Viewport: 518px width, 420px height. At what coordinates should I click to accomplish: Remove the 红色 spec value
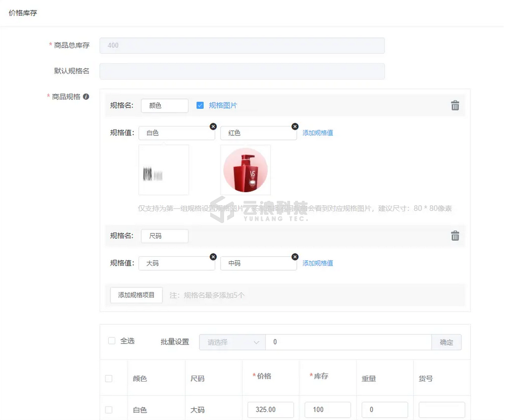(294, 126)
